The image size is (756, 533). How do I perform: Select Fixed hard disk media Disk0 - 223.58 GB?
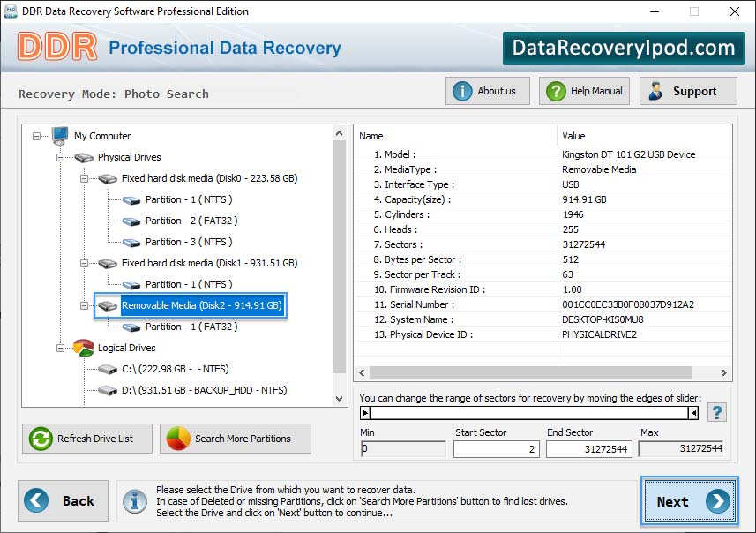[x=209, y=178]
